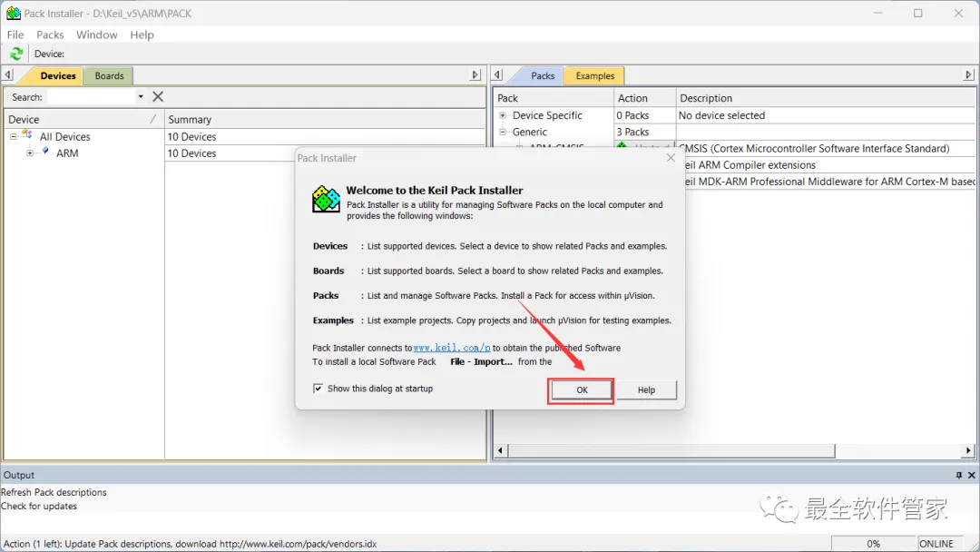980x552 pixels.
Task: Click the '0 Packs' action cell
Action: tap(644, 115)
